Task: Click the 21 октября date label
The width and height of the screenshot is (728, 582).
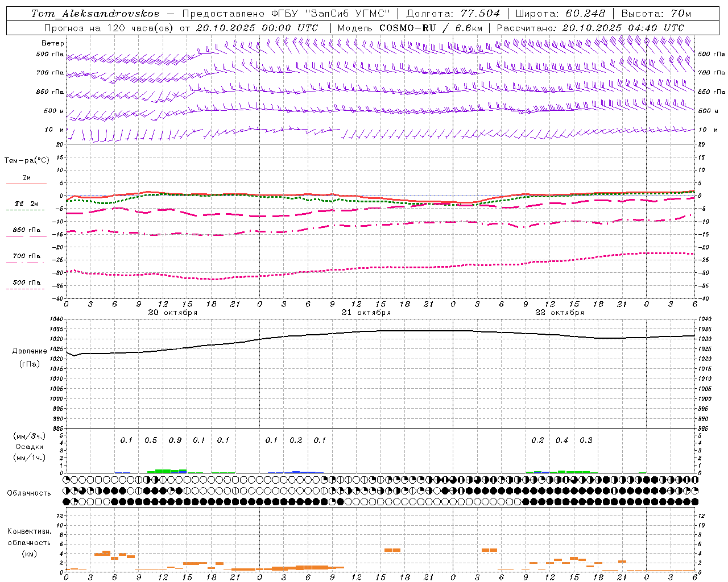Action: (x=366, y=313)
